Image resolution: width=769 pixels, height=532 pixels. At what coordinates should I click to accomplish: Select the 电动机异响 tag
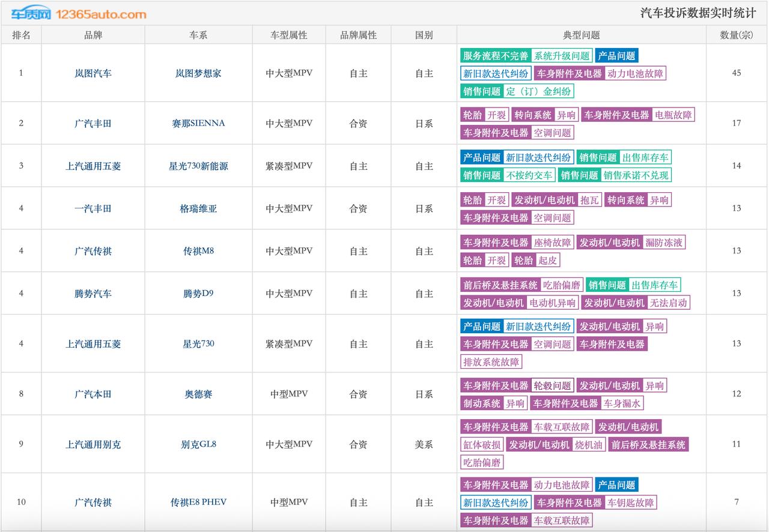(x=553, y=303)
